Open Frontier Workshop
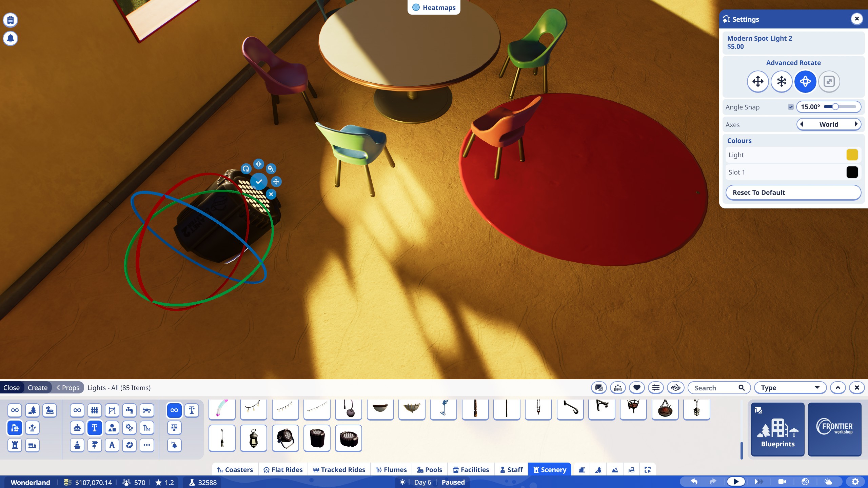This screenshot has height=488, width=868. pos(835,429)
